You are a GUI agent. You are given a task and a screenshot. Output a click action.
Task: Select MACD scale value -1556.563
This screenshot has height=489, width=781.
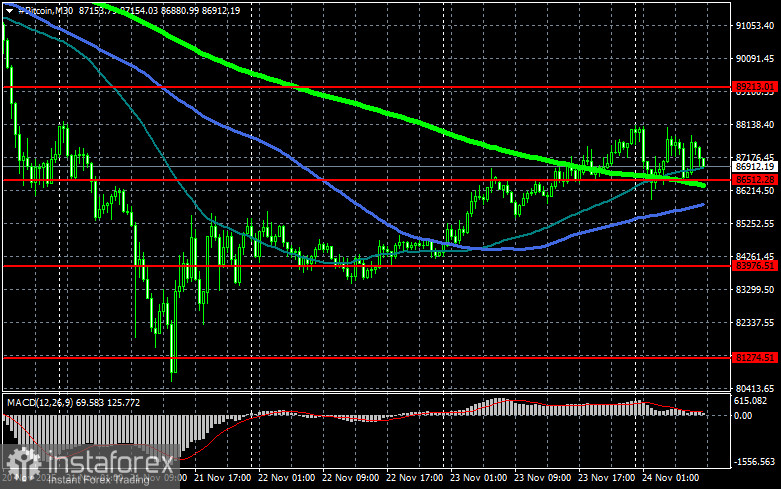(x=754, y=462)
